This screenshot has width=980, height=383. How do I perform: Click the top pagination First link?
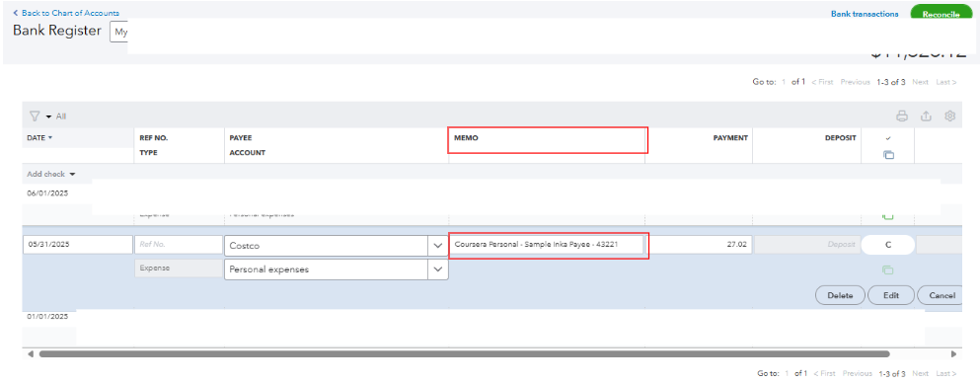pyautogui.click(x=822, y=83)
